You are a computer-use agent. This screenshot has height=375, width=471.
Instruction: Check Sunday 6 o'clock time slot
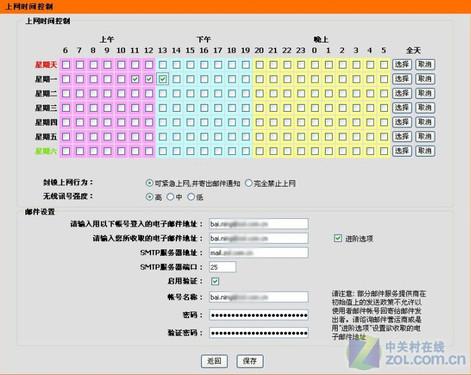point(66,65)
